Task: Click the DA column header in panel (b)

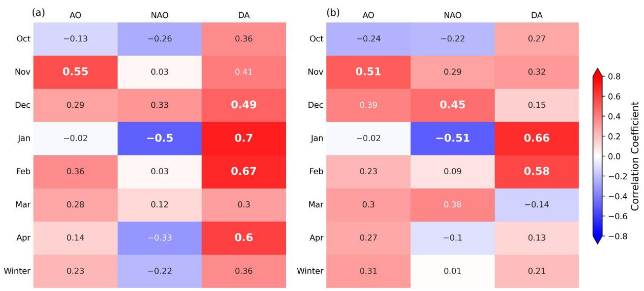Action: pos(537,15)
